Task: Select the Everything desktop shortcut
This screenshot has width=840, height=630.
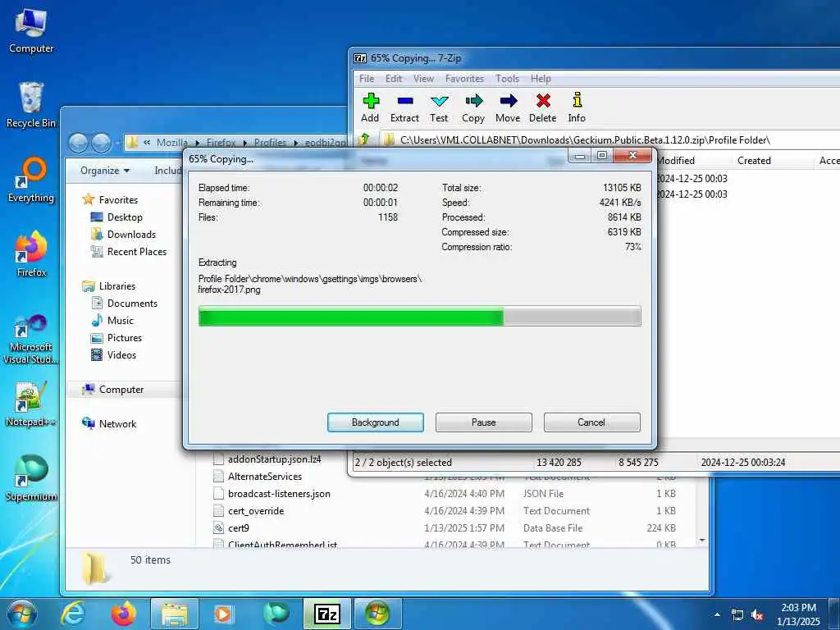Action: [x=31, y=180]
